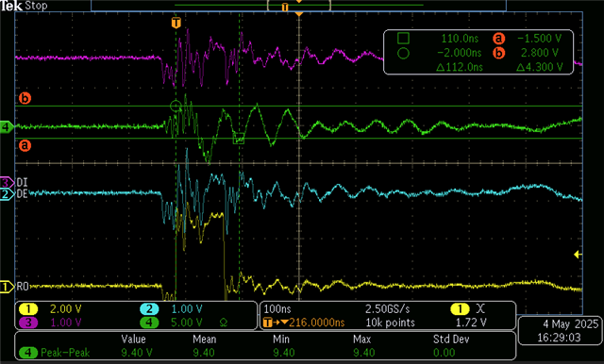This screenshot has height=364, width=604.
Task: Click the cursor b badge in readout box
Action: click(x=498, y=53)
